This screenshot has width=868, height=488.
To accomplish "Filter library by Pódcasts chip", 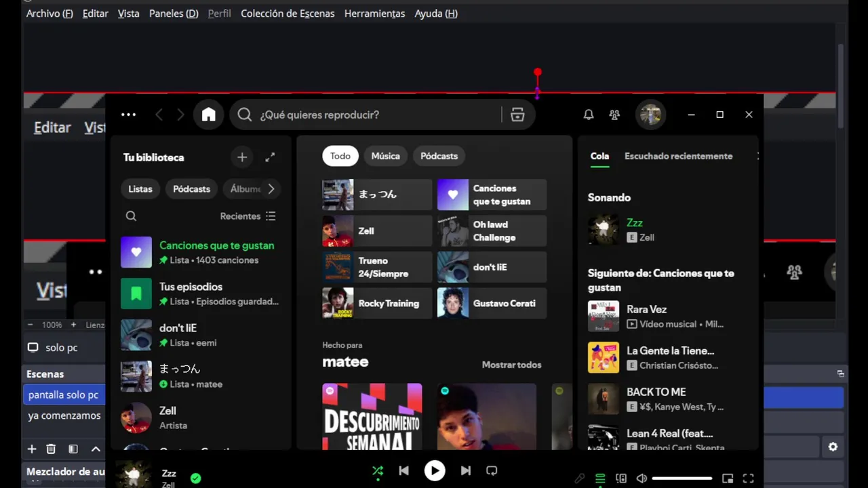I will tap(191, 189).
